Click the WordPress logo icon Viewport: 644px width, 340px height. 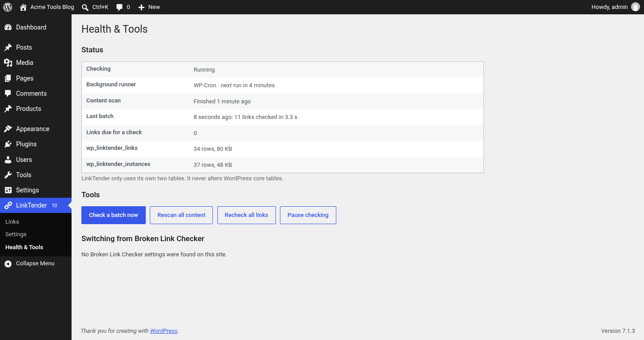tap(8, 7)
